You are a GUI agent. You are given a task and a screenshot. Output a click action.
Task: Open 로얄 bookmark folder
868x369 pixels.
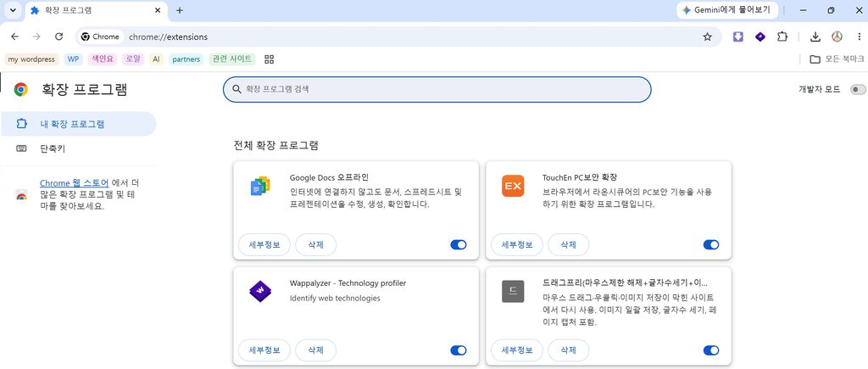point(133,59)
